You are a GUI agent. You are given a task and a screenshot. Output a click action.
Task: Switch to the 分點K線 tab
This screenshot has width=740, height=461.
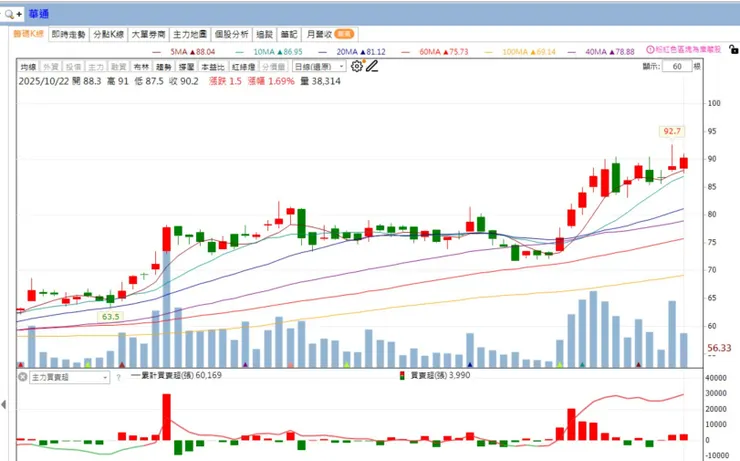[x=108, y=34]
